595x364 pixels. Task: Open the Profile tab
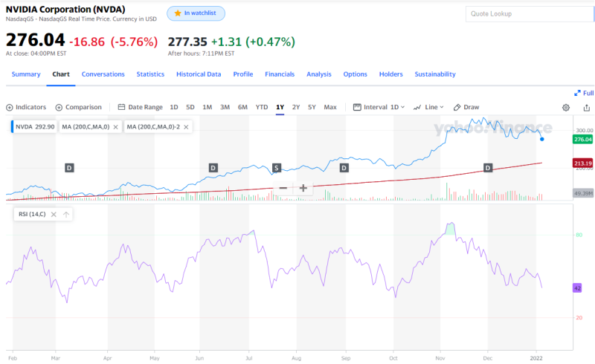tap(243, 74)
